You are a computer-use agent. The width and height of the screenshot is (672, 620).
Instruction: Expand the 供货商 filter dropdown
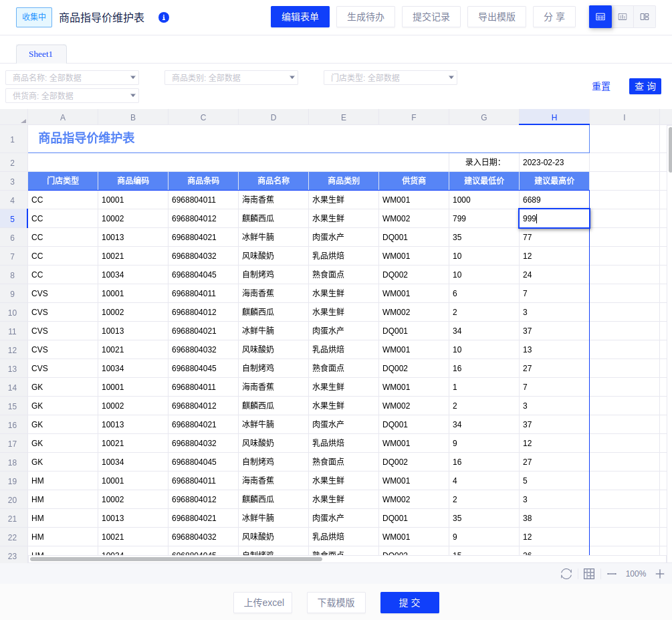tap(132, 96)
